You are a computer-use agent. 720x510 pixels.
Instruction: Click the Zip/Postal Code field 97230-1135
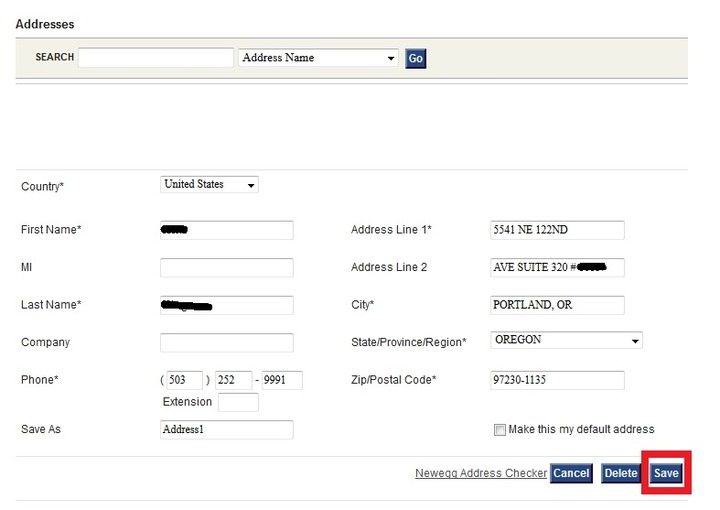(x=557, y=380)
